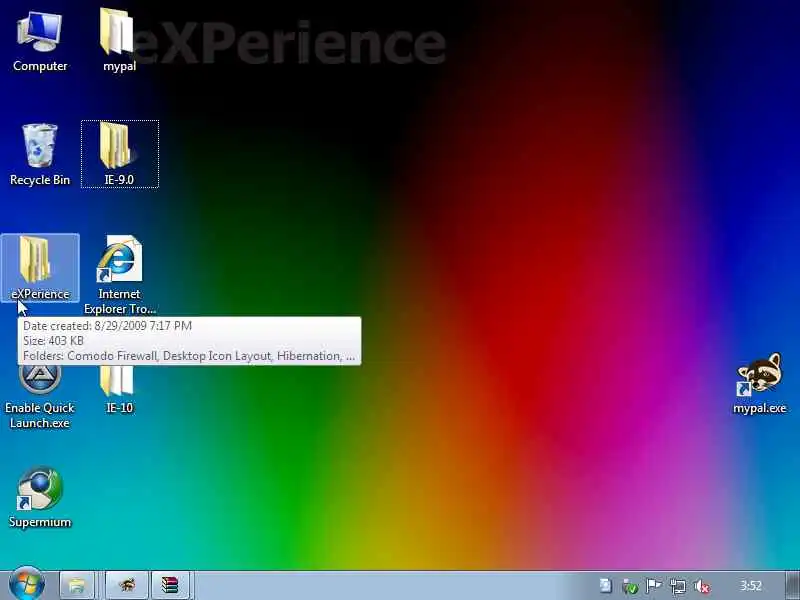Select the eXPerience folder icon
The image size is (800, 600).
point(40,268)
